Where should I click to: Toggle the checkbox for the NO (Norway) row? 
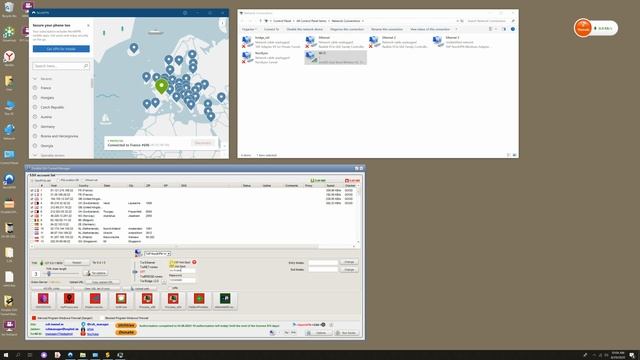32,216
